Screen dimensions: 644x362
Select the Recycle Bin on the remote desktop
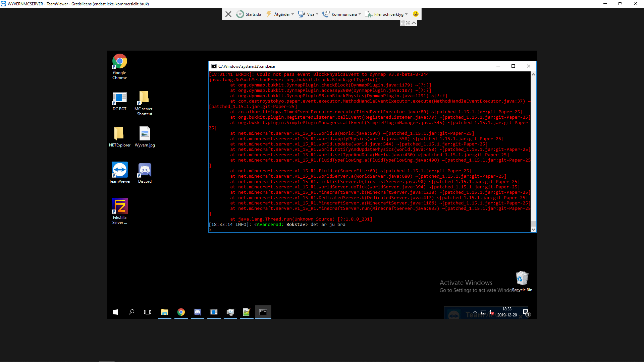(522, 282)
